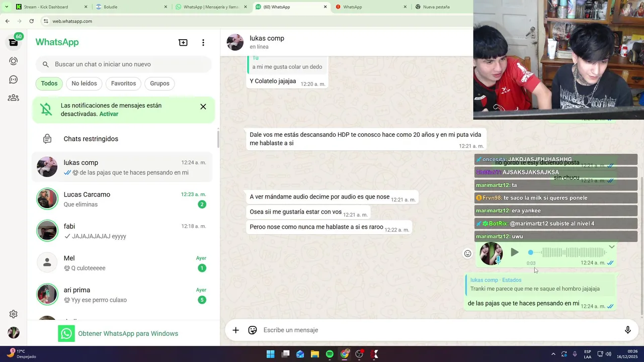Click the lukas comp name in chat header
The height and width of the screenshot is (362, 644).
click(267, 38)
